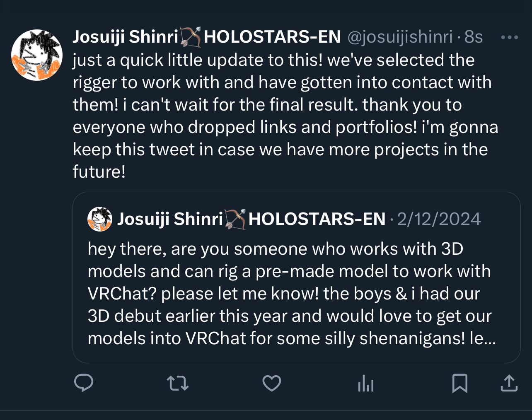
Task: Click the bow-and-arrow emoji in the top author name
Action: (x=191, y=37)
